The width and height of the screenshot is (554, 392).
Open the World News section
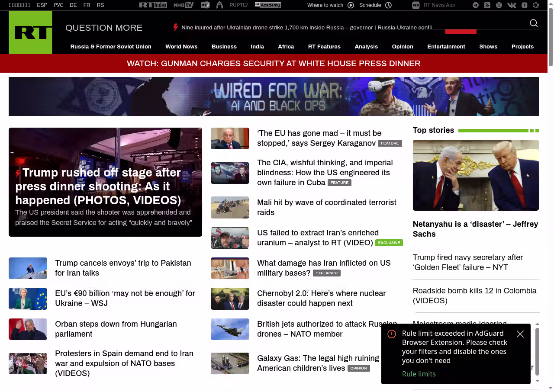pos(181,47)
